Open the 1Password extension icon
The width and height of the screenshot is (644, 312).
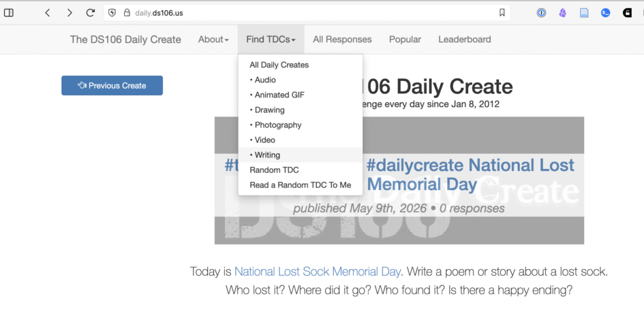pyautogui.click(x=542, y=13)
